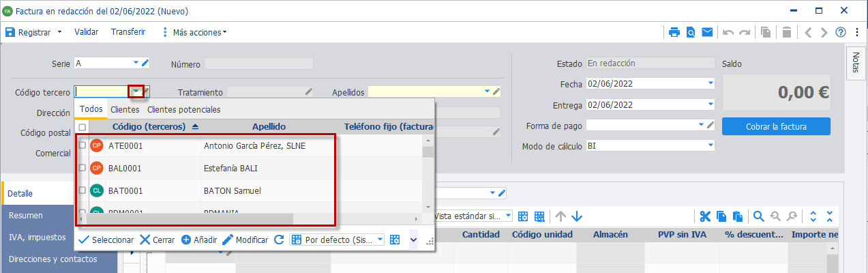Image resolution: width=868 pixels, height=273 pixels.
Task: Open grid view settings next to Por defecto
Action: tap(394, 240)
